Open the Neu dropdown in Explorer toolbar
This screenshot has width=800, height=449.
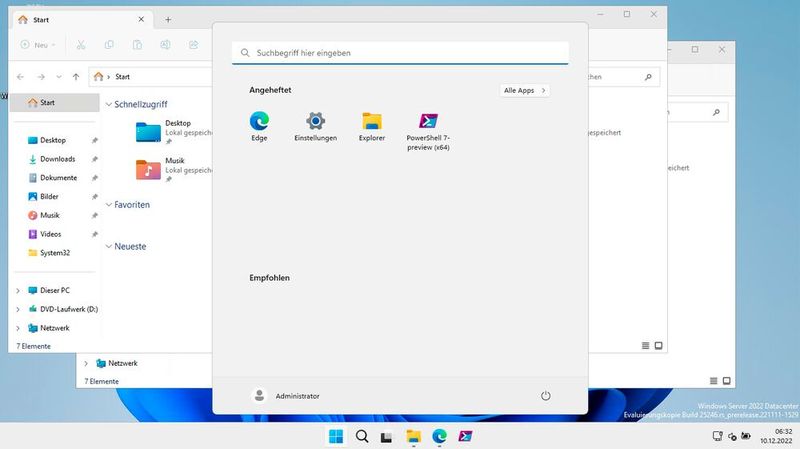click(x=38, y=45)
